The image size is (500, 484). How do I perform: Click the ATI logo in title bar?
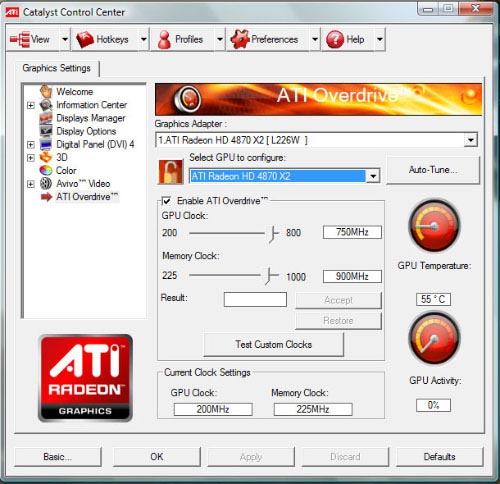tap(12, 12)
